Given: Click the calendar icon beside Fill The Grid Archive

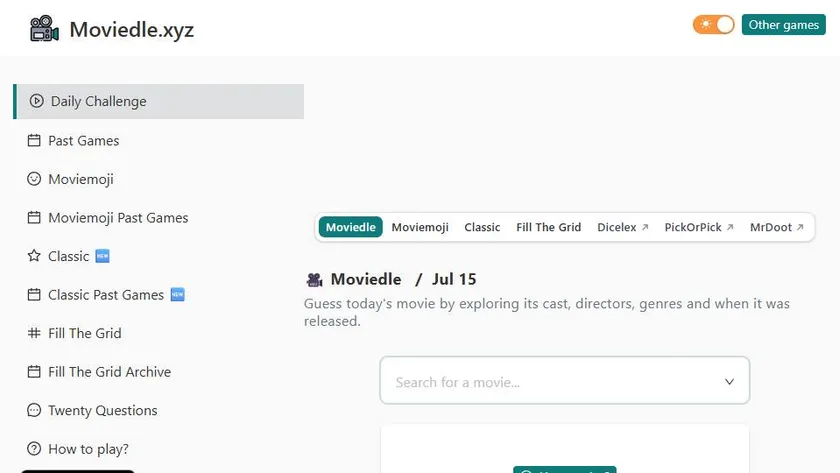Looking at the screenshot, I should (x=34, y=372).
